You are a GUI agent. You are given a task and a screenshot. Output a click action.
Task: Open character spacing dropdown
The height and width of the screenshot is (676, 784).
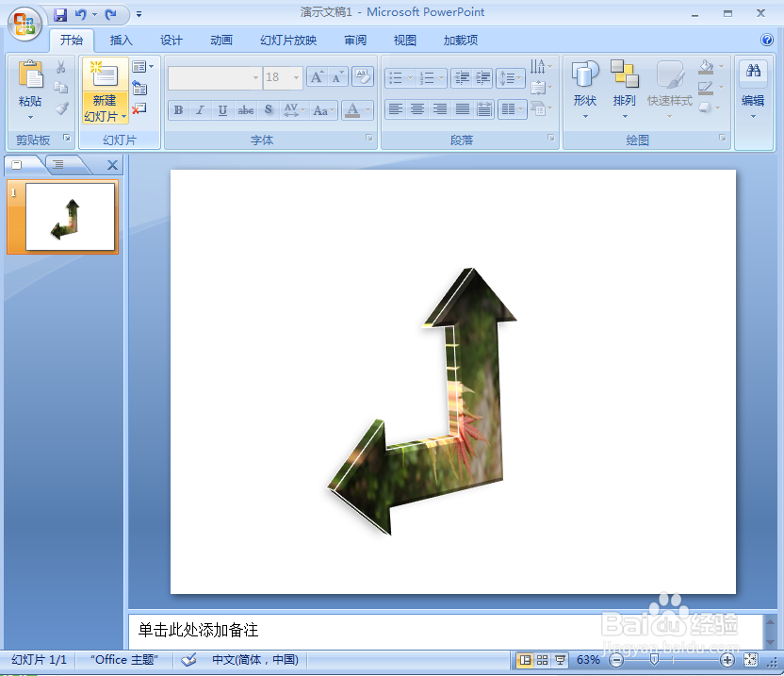pos(295,110)
